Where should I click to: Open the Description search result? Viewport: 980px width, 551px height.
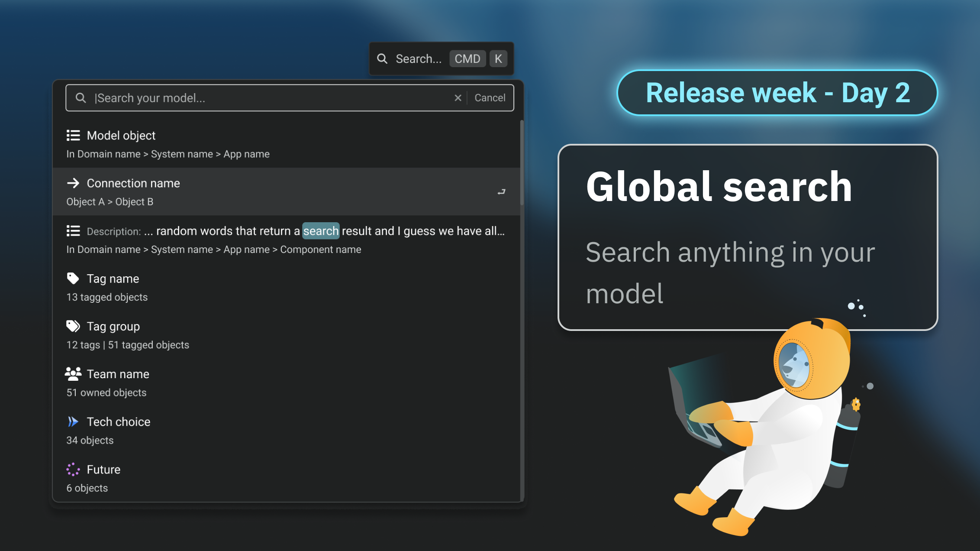[286, 240]
